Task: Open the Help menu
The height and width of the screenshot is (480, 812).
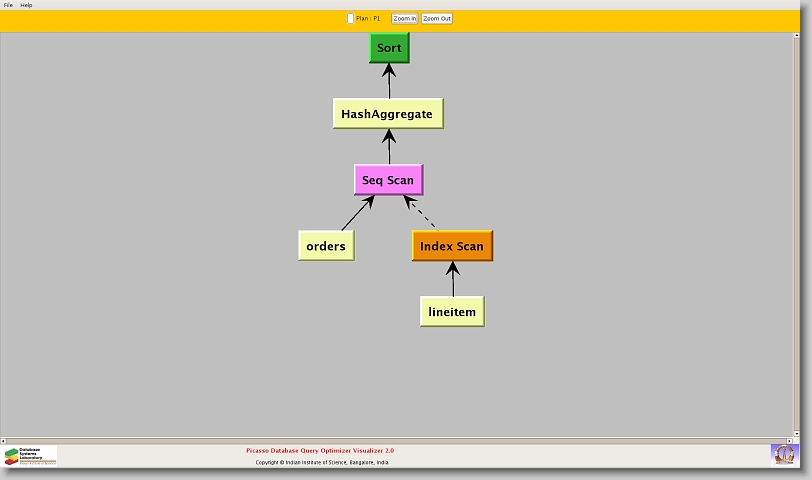Action: (x=26, y=5)
